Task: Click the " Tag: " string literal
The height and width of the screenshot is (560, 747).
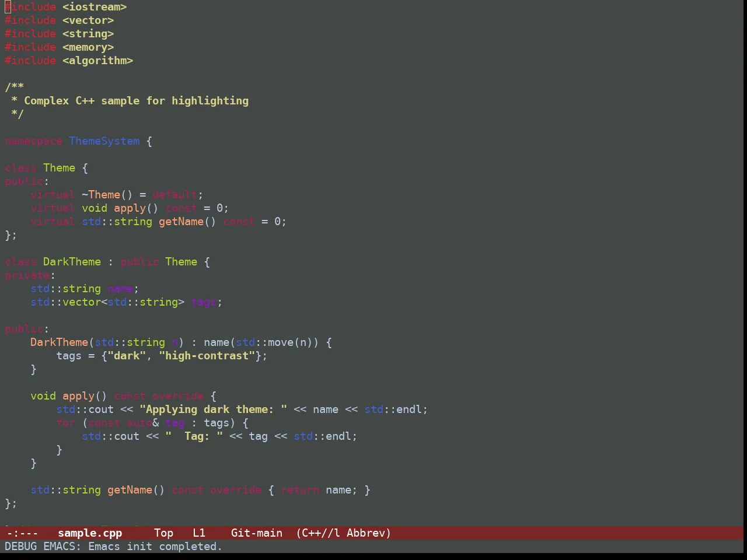Action: (194, 436)
